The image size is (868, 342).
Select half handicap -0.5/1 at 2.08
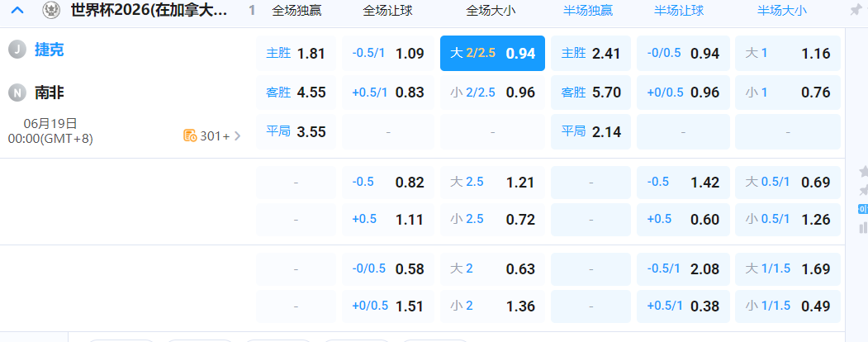point(683,269)
